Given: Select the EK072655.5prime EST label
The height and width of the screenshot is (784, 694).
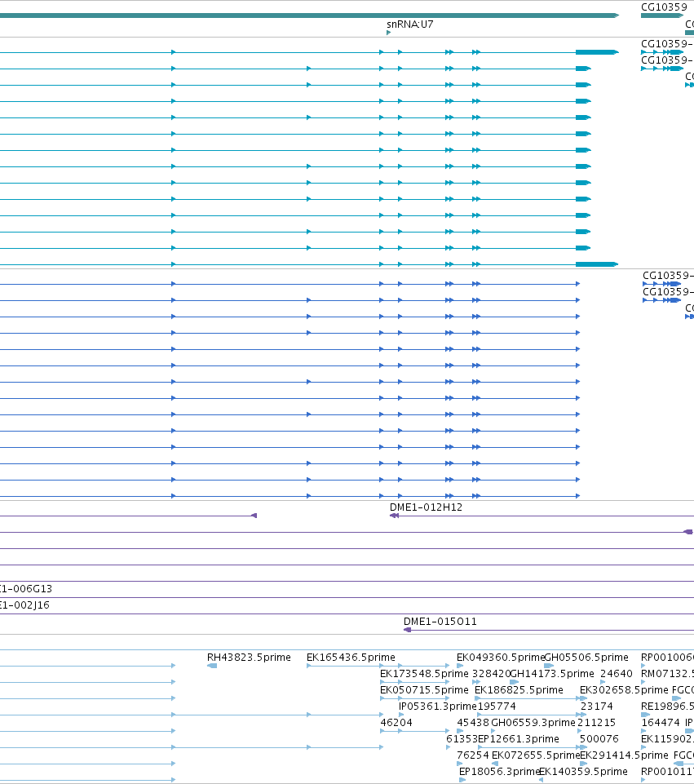Looking at the screenshot, I should coord(536,755).
